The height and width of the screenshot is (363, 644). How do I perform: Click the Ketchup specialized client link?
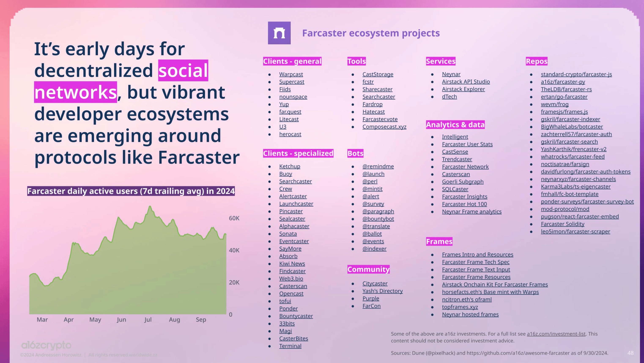pyautogui.click(x=289, y=166)
